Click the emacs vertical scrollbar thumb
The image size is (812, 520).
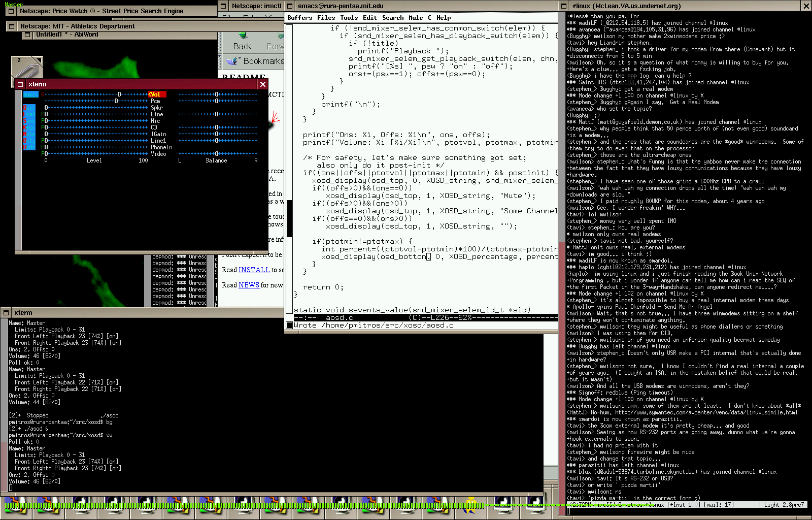click(289, 218)
